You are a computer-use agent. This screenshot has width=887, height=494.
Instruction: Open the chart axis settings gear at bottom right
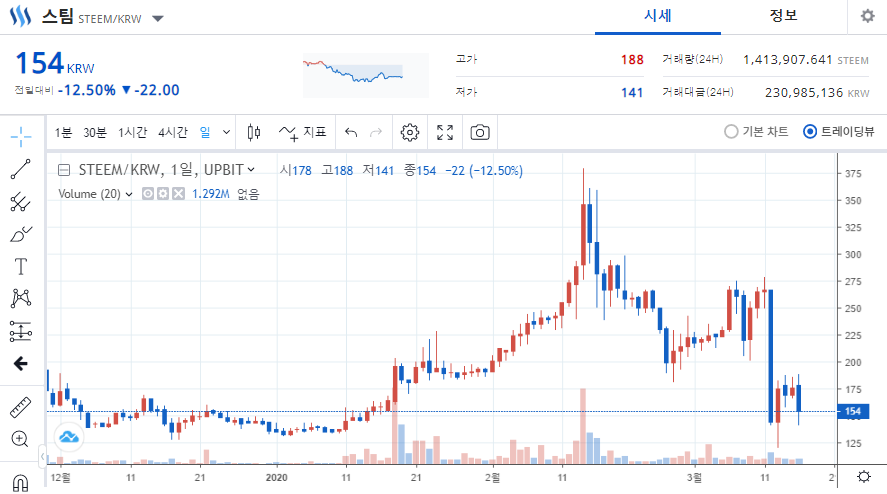(x=864, y=476)
